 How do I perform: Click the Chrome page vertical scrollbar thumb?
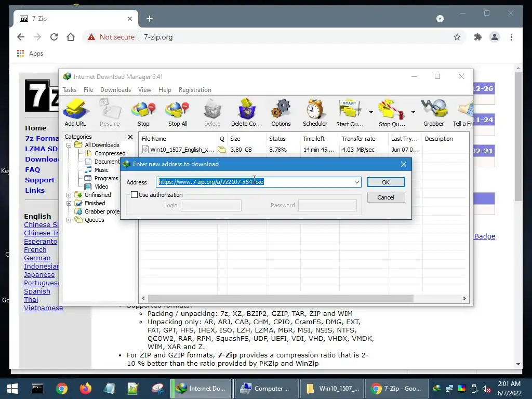(x=518, y=137)
